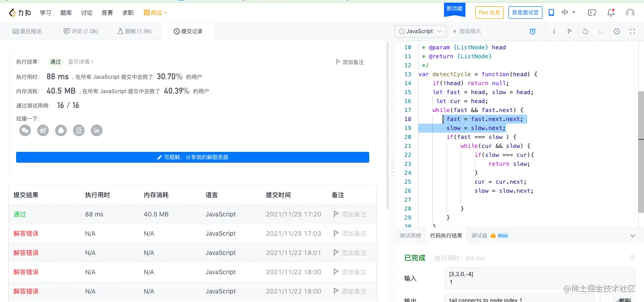Open the 求职 jobs menu
The image size is (644, 302).
coord(128,13)
